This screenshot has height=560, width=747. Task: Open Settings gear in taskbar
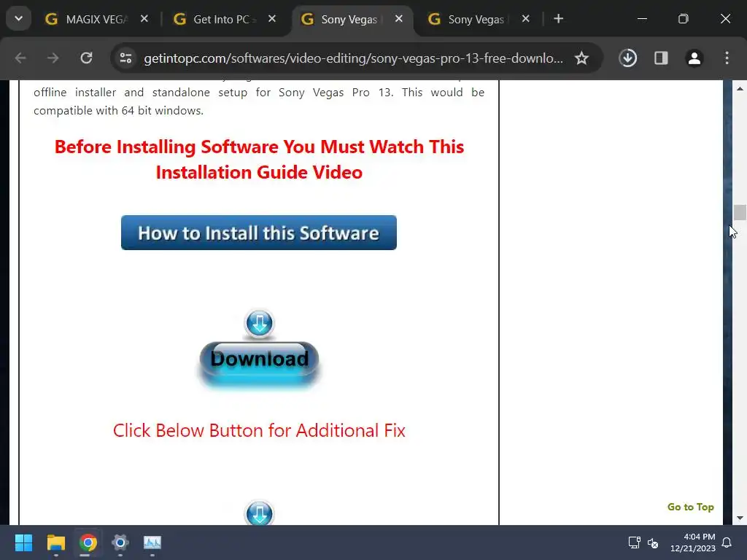click(x=120, y=542)
